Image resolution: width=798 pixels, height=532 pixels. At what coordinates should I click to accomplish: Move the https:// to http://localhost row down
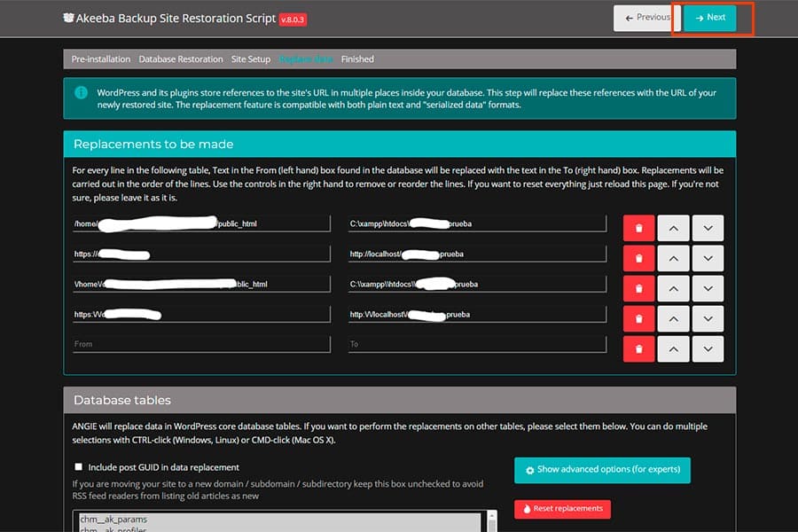(x=708, y=259)
